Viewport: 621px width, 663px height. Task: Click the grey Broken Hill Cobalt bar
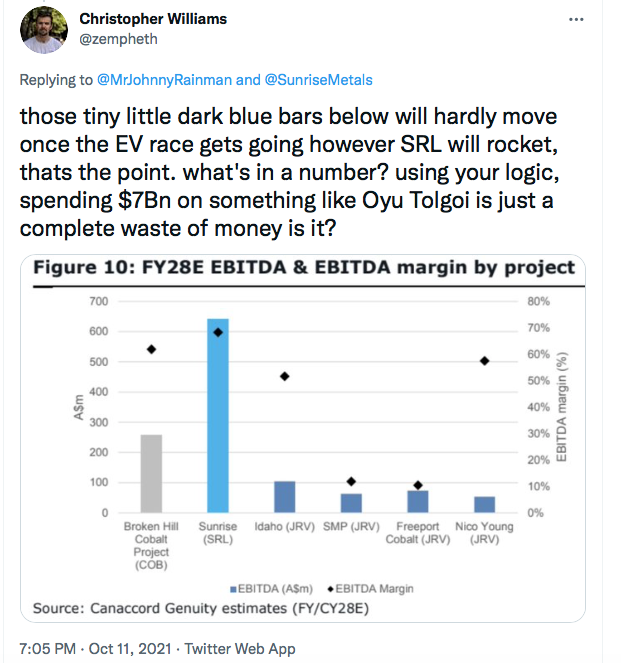tap(151, 474)
